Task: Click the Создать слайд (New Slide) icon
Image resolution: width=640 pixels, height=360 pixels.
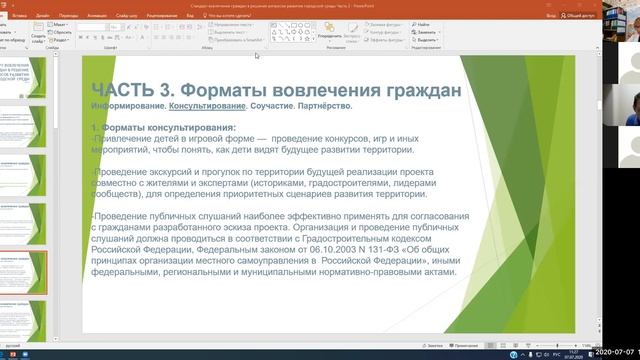Action: click(38, 27)
